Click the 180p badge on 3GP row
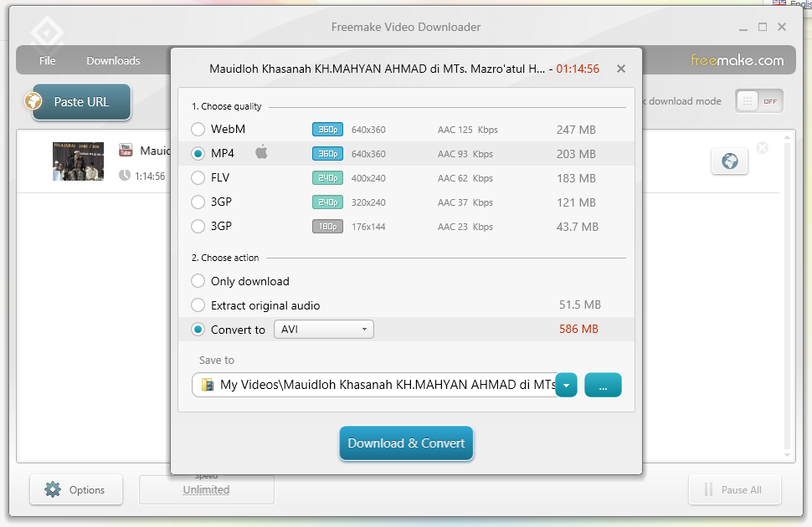812x527 pixels. [327, 227]
